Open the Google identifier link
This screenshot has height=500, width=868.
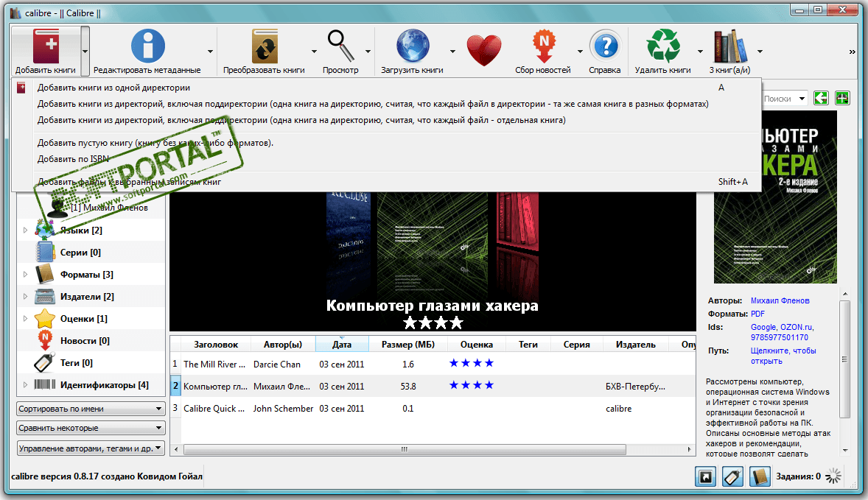coord(763,327)
